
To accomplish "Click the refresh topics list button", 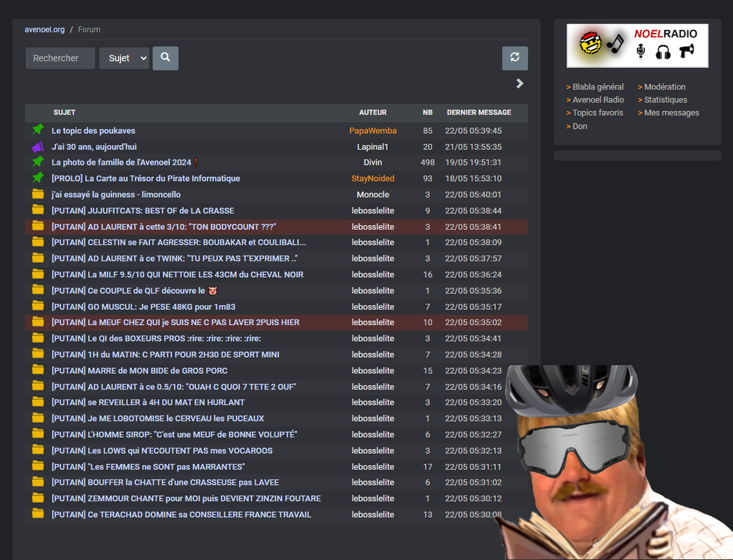I will coord(515,58).
